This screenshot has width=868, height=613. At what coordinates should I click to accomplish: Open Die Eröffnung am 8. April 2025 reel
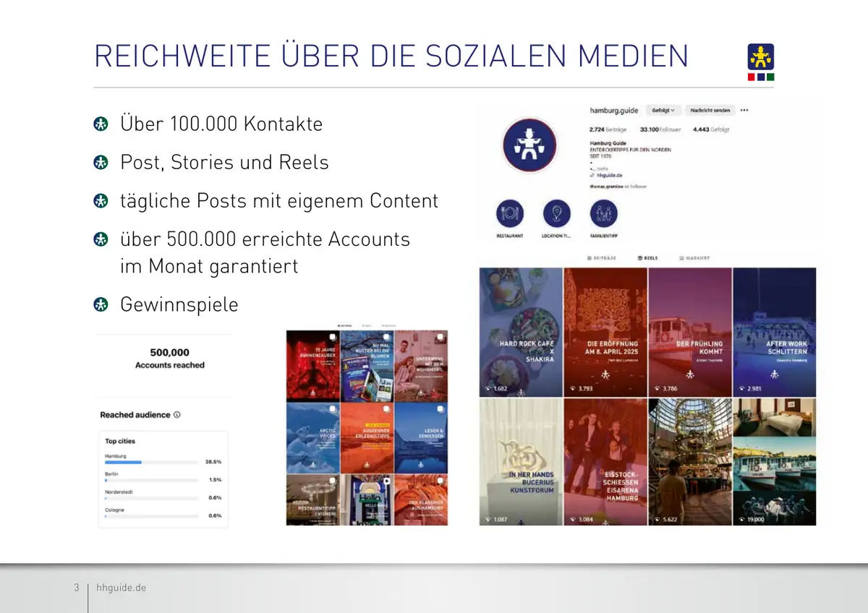(x=605, y=333)
